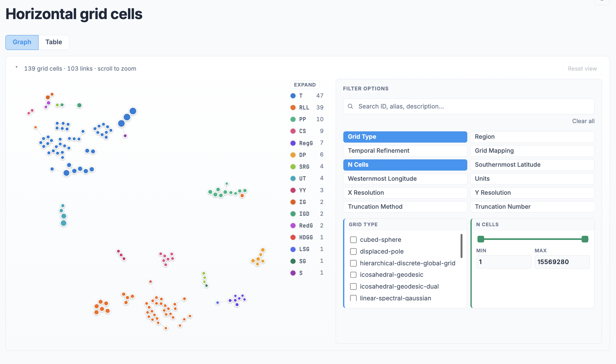The height and width of the screenshot is (364, 616).
Task: Click the Reset view button
Action: pos(582,69)
